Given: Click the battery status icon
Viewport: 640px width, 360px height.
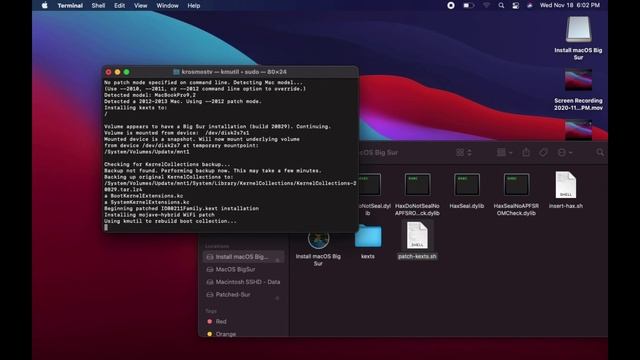Looking at the screenshot, I should click(469, 5).
